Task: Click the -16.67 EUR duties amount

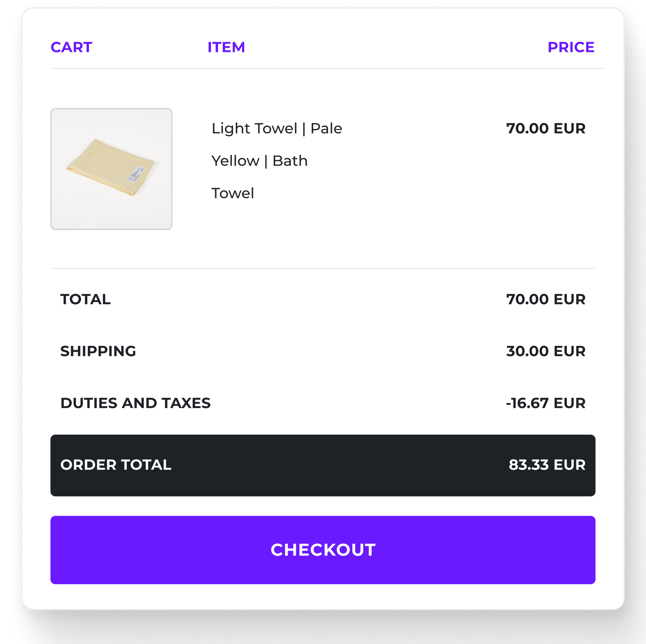Action: [x=545, y=403]
